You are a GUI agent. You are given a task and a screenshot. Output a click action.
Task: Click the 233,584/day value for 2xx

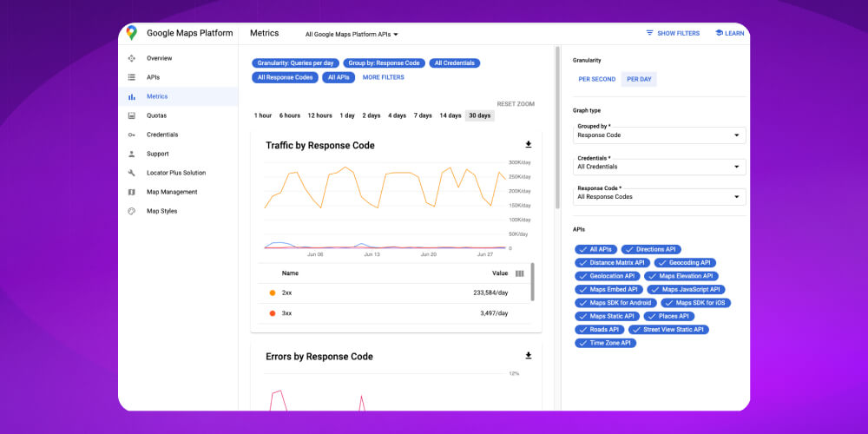pos(490,293)
